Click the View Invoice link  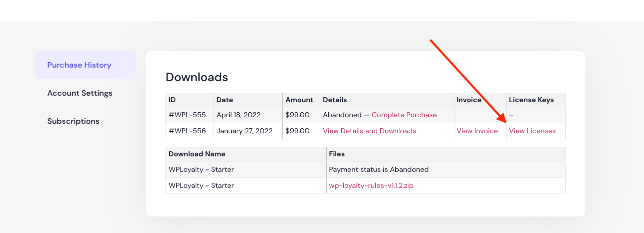(477, 131)
